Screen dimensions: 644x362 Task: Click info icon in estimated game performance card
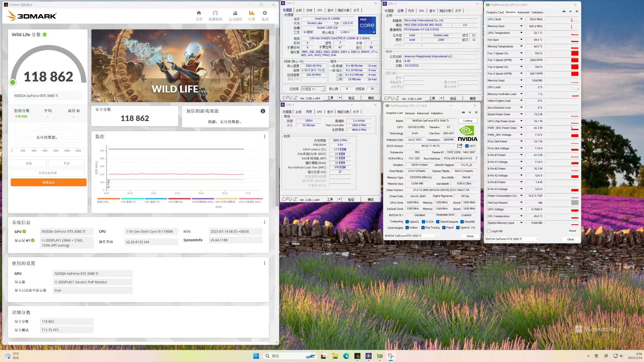(263, 111)
